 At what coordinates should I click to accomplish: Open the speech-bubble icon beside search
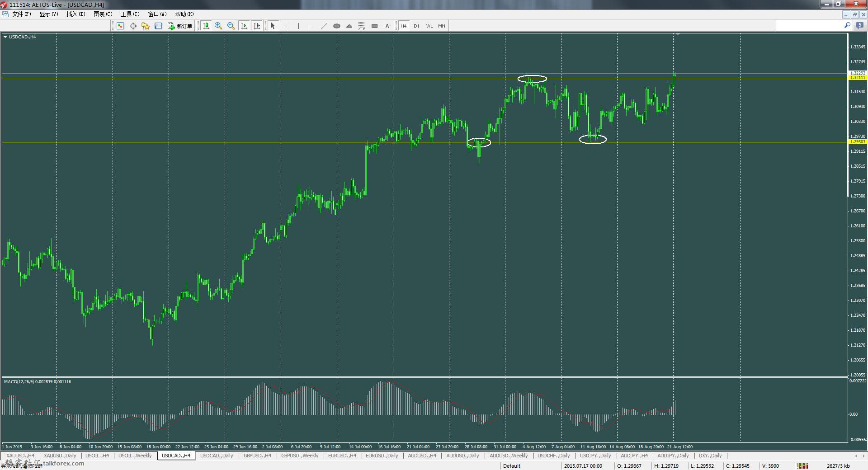click(x=859, y=26)
